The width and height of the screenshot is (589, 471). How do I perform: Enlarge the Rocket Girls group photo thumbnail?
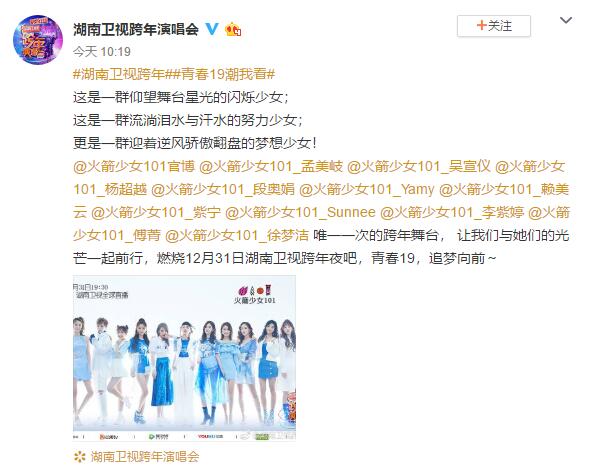point(184,358)
